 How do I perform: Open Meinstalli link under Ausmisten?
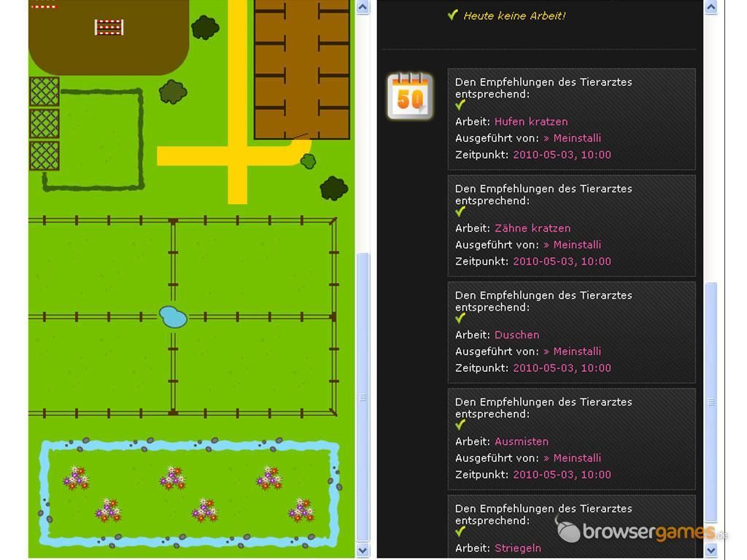pyautogui.click(x=572, y=458)
